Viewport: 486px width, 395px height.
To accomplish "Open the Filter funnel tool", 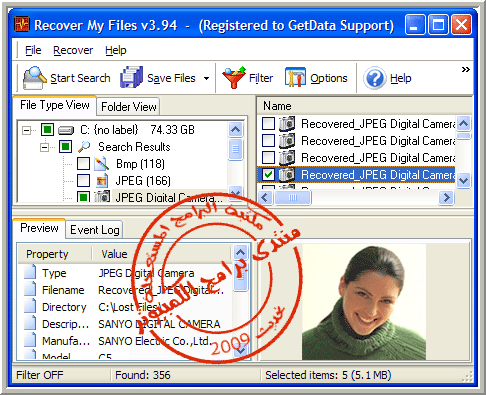I will pyautogui.click(x=234, y=77).
